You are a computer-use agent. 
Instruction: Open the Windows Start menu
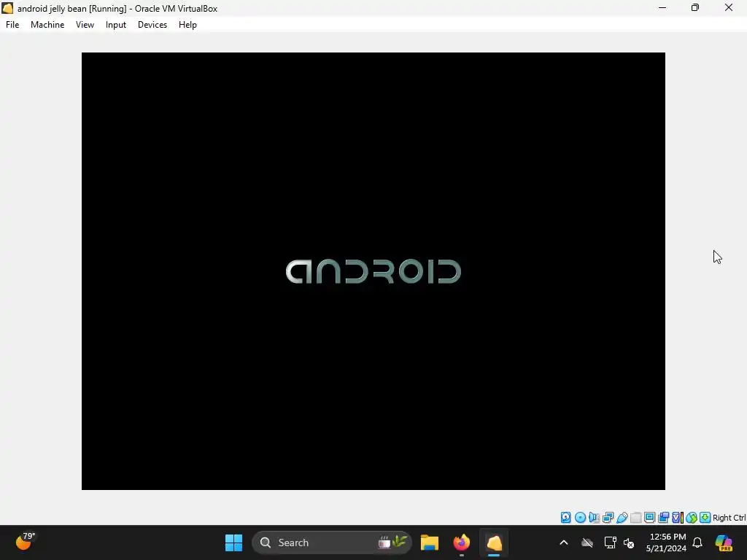[233, 542]
